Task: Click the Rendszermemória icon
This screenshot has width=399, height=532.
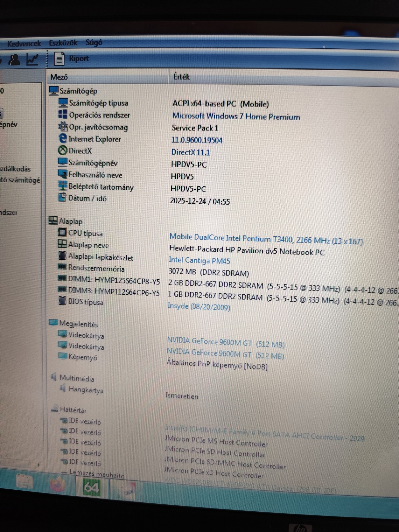Action: pyautogui.click(x=62, y=267)
